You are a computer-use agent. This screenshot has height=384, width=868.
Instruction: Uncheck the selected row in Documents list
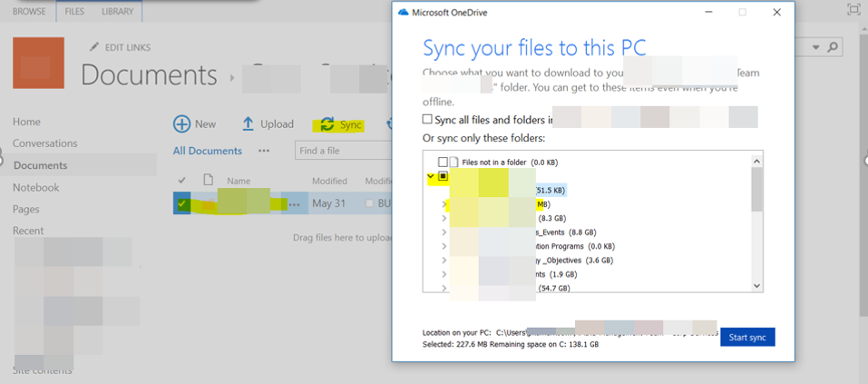point(181,203)
